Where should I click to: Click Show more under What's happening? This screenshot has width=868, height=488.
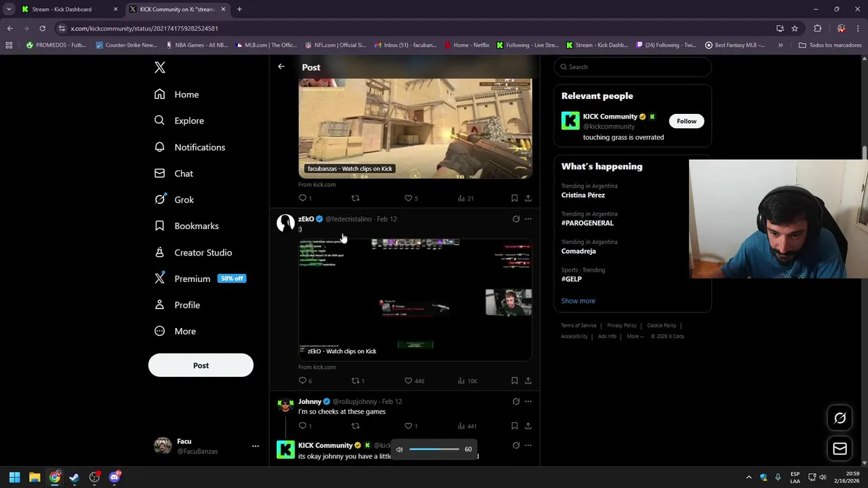click(x=578, y=300)
